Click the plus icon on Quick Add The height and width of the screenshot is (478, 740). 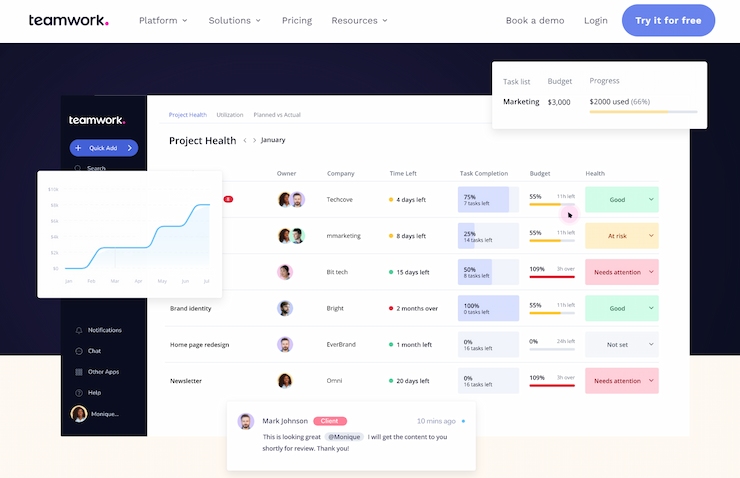78,148
